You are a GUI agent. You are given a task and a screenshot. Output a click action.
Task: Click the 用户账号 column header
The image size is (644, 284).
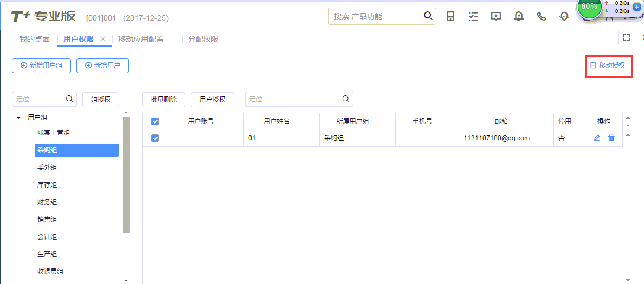tap(206, 121)
